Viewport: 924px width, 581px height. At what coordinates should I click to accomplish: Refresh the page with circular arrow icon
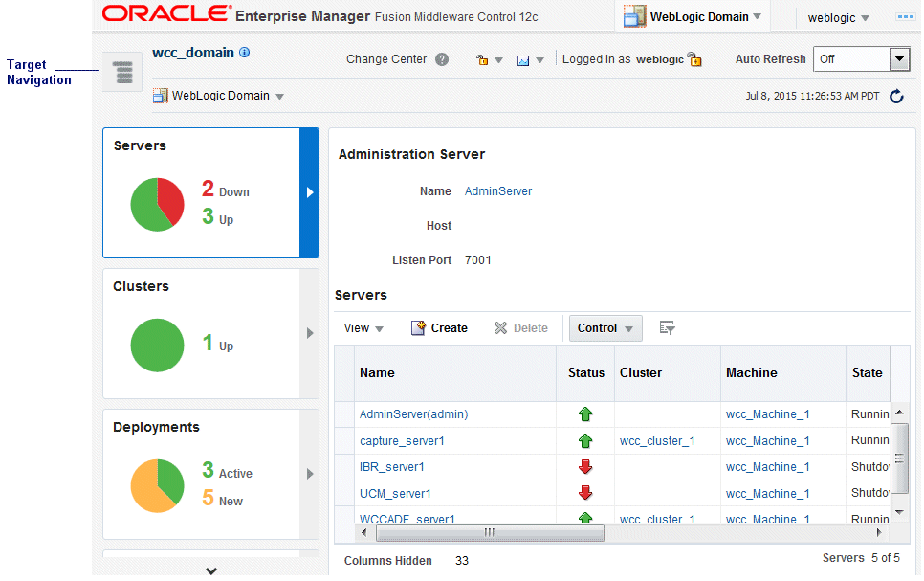896,96
